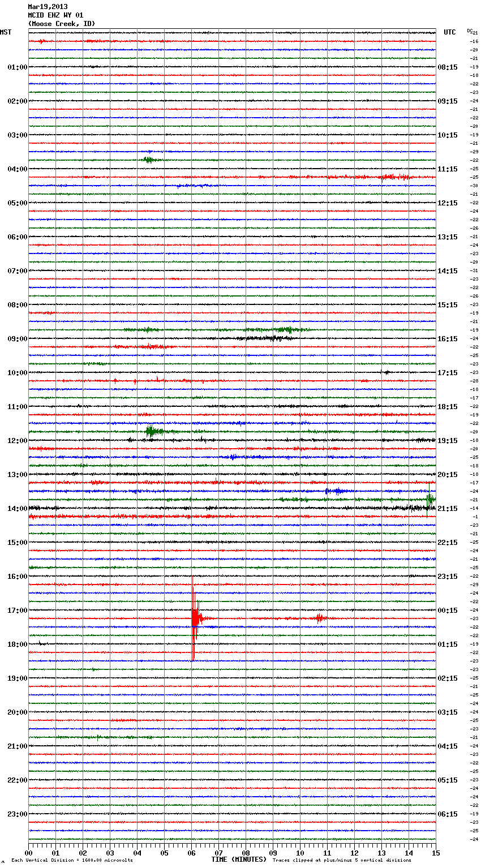This screenshot has height=868, width=481.
Task: Click the UTC timezone label
Action: [449, 32]
